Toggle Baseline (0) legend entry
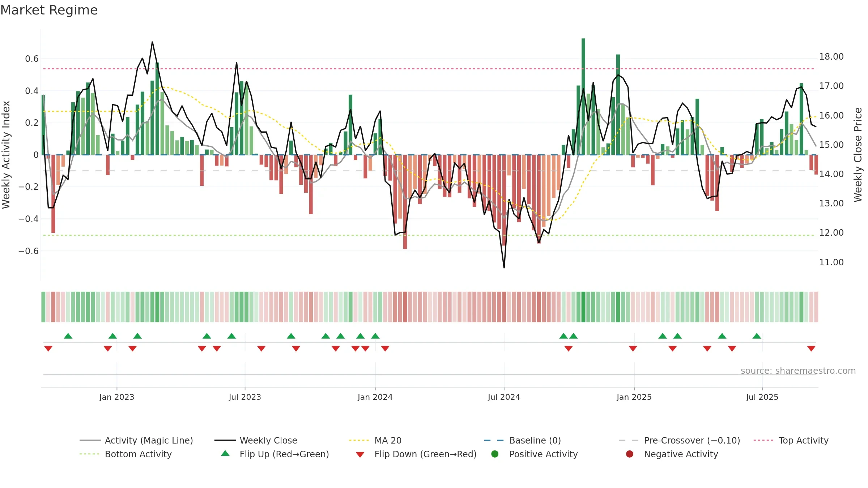The image size is (868, 488). (x=522, y=440)
